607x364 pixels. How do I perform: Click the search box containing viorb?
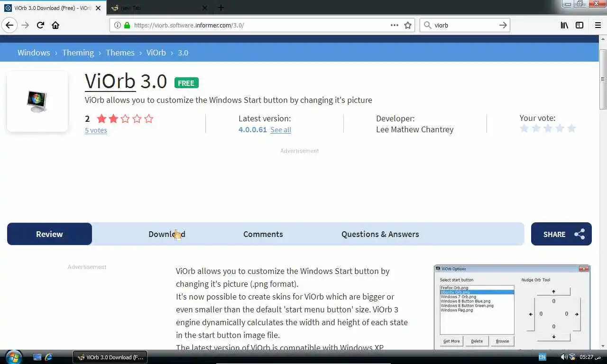click(x=465, y=25)
